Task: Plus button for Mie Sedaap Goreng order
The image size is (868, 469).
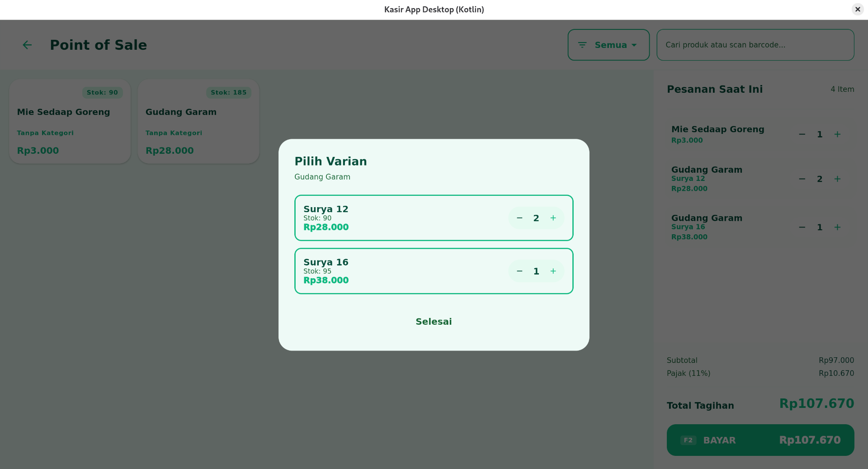Action: coord(837,134)
